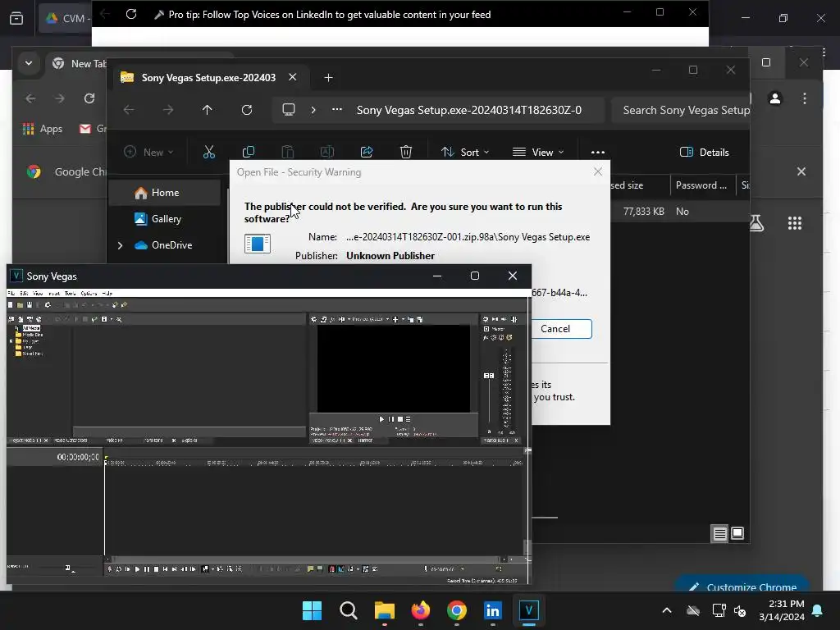
Task: Toggle automatic crossfades icon in Vegas
Action: point(340,569)
